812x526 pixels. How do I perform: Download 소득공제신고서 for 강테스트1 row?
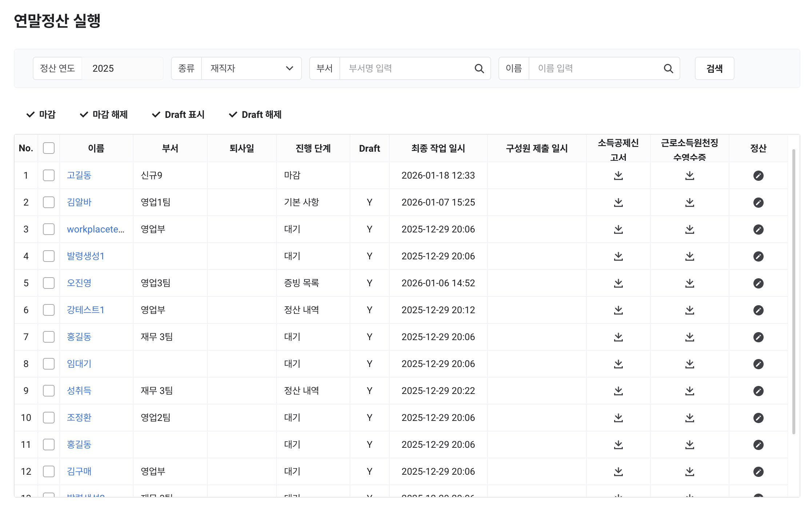[x=618, y=310]
